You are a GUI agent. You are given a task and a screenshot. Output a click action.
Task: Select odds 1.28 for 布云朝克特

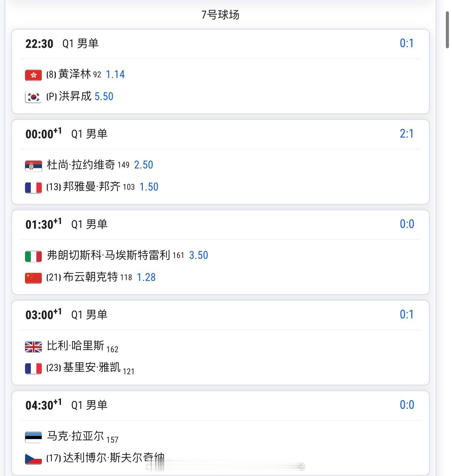(x=146, y=277)
